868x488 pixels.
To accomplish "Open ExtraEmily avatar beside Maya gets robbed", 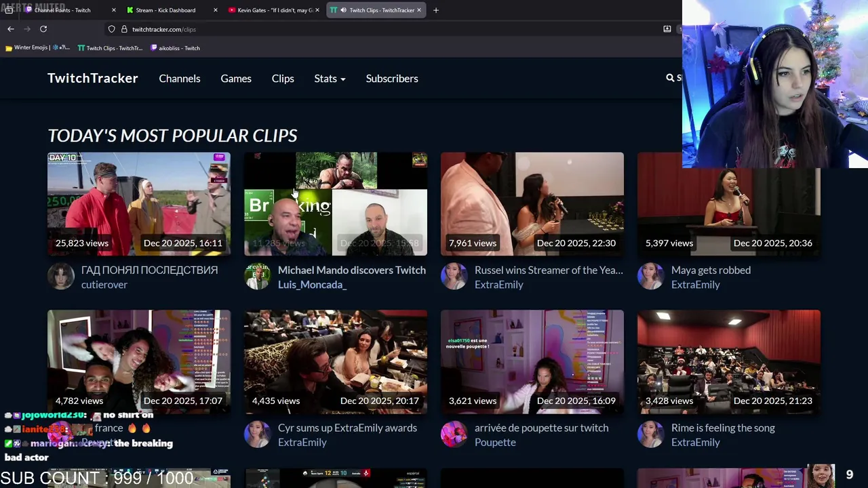I will [651, 277].
